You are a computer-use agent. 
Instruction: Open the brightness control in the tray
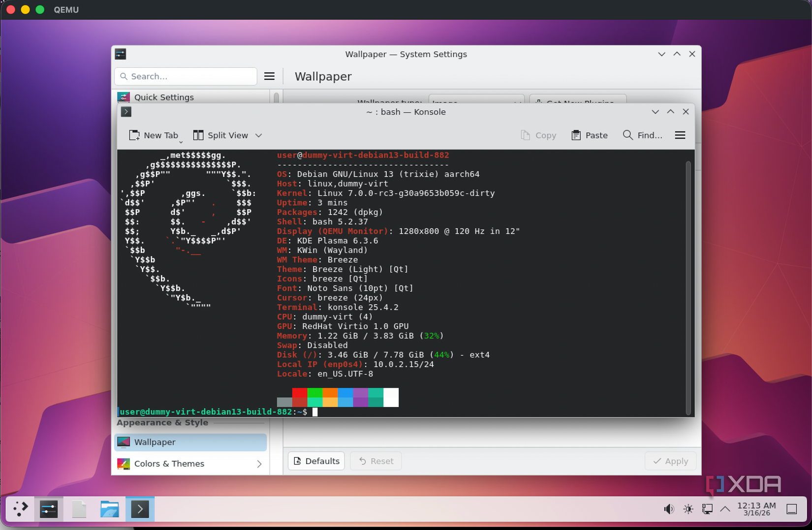pyautogui.click(x=687, y=509)
